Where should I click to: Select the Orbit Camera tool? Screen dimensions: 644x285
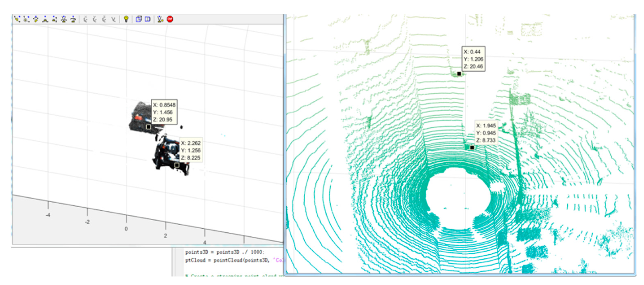tap(17, 19)
